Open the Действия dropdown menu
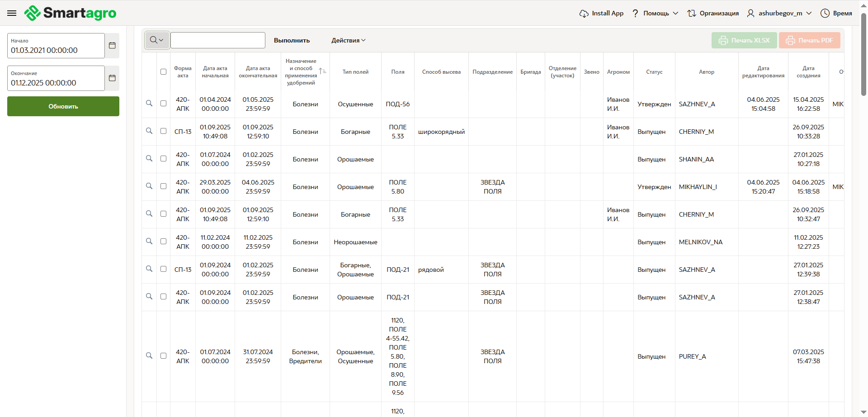The height and width of the screenshot is (417, 868). (348, 40)
